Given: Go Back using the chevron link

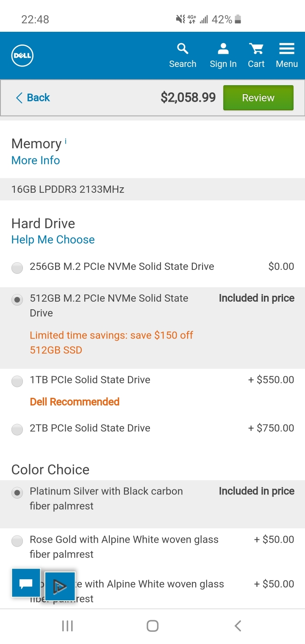Looking at the screenshot, I should pos(33,98).
